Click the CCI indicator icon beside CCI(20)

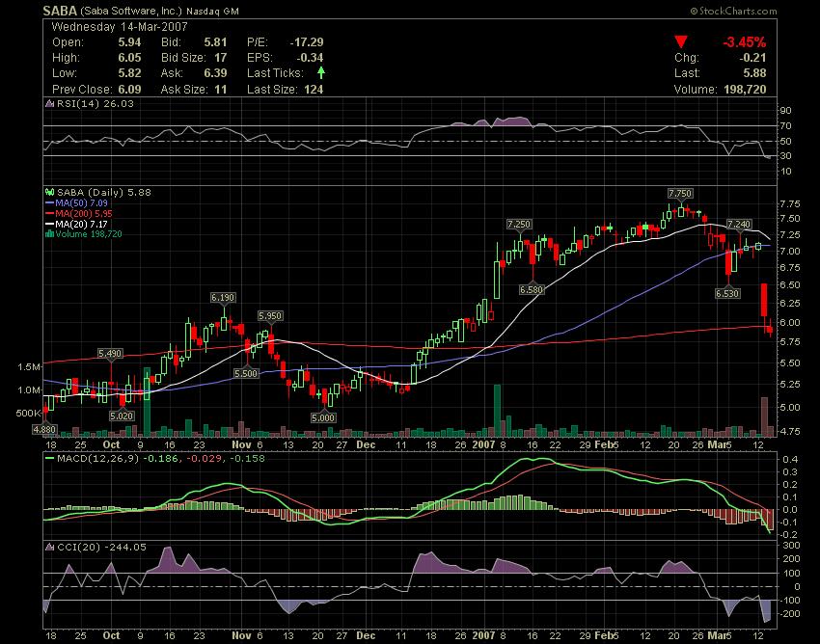coord(49,548)
